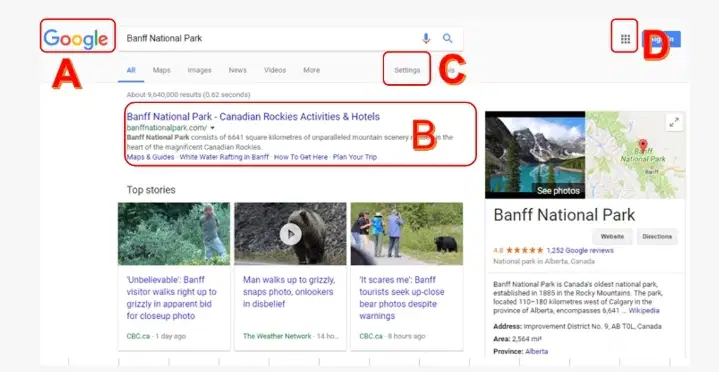719x372 pixels.
Task: Click the About 9,640,000 results text
Action: click(x=188, y=95)
